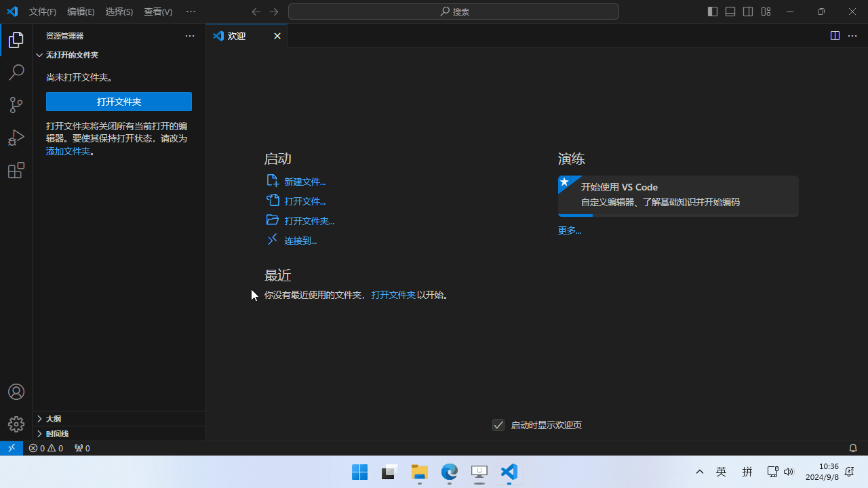The height and width of the screenshot is (488, 868).
Task: Open the Extensions view icon
Action: (16, 170)
